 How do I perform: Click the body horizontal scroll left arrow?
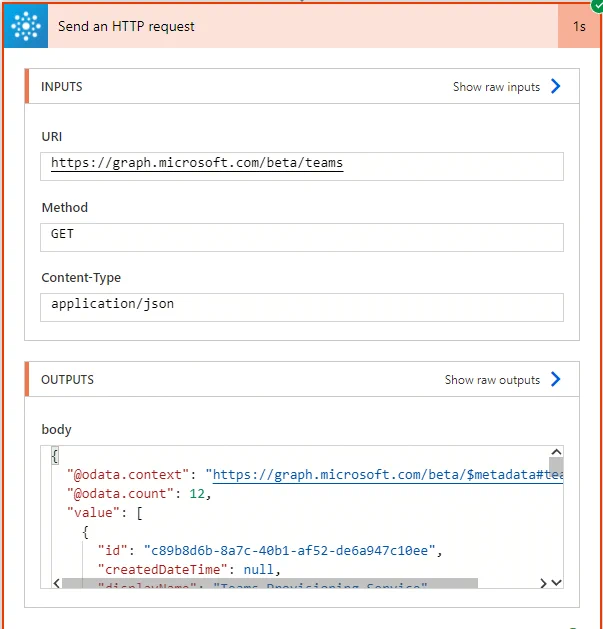57,583
